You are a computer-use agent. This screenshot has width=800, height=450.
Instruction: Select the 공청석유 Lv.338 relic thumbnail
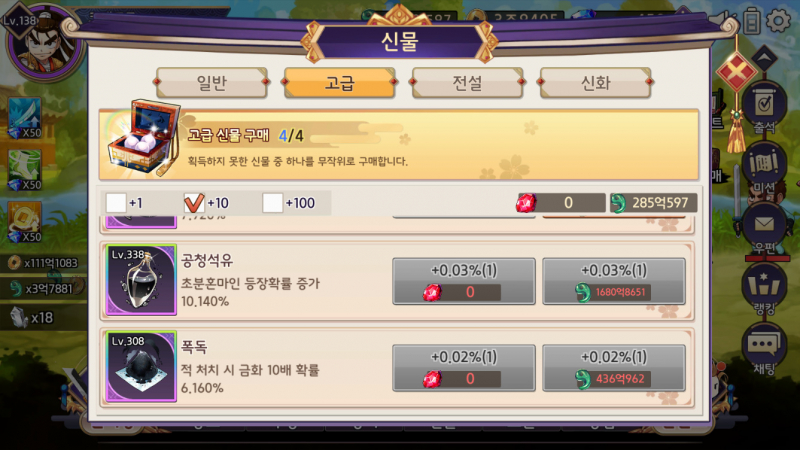[141, 280]
